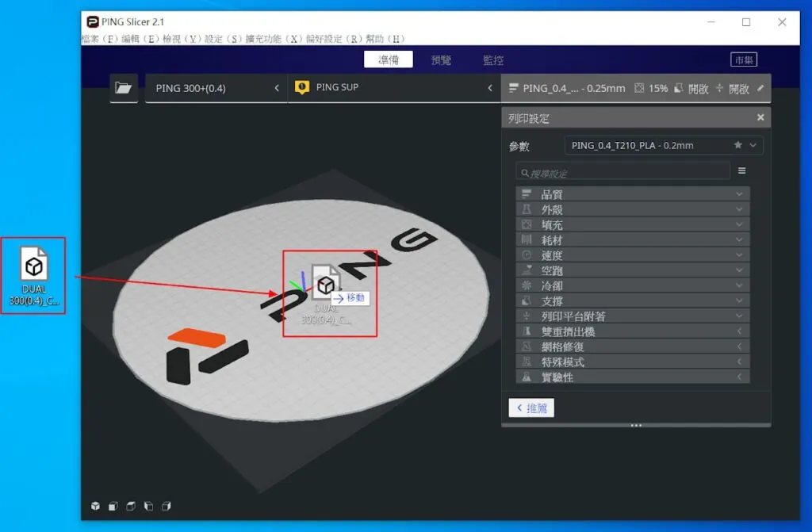Click the 列印設定 panel title
812x532 pixels.
tap(528, 118)
